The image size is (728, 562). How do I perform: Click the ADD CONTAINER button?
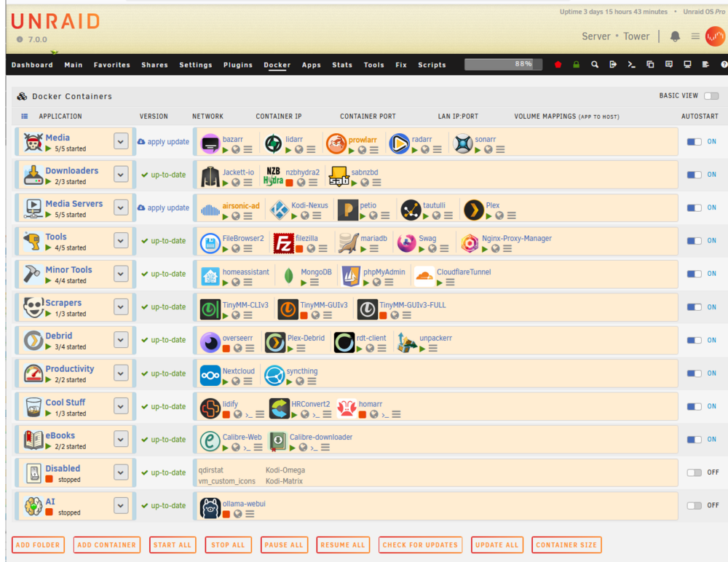coord(107,545)
